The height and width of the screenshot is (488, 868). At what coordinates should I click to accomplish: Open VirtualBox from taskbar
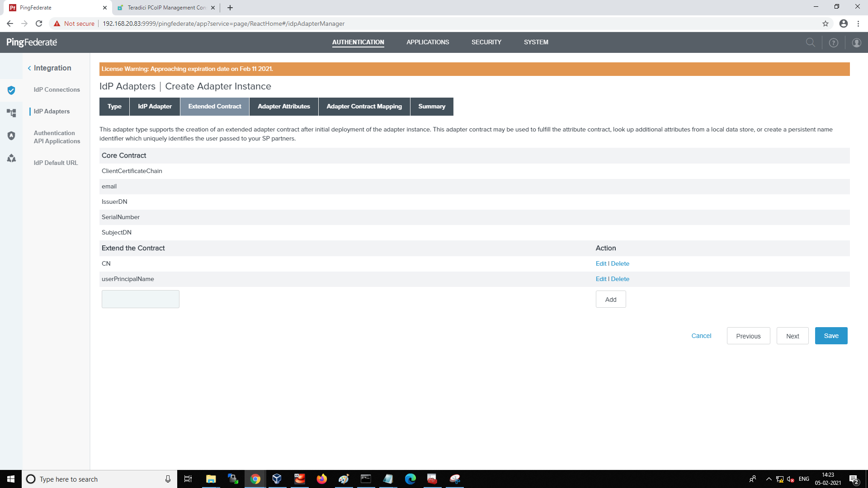click(x=277, y=479)
